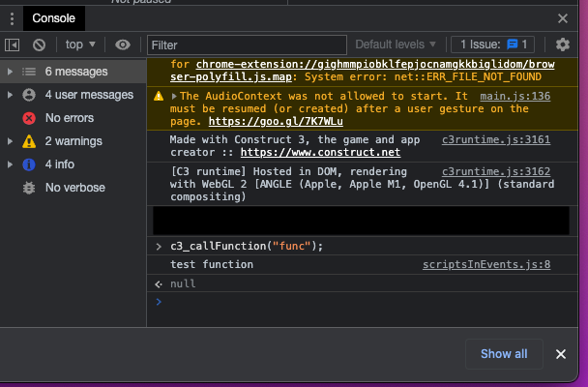The width and height of the screenshot is (588, 387).
Task: Click the yellow warning icon in the sidebar
Action: point(29,141)
